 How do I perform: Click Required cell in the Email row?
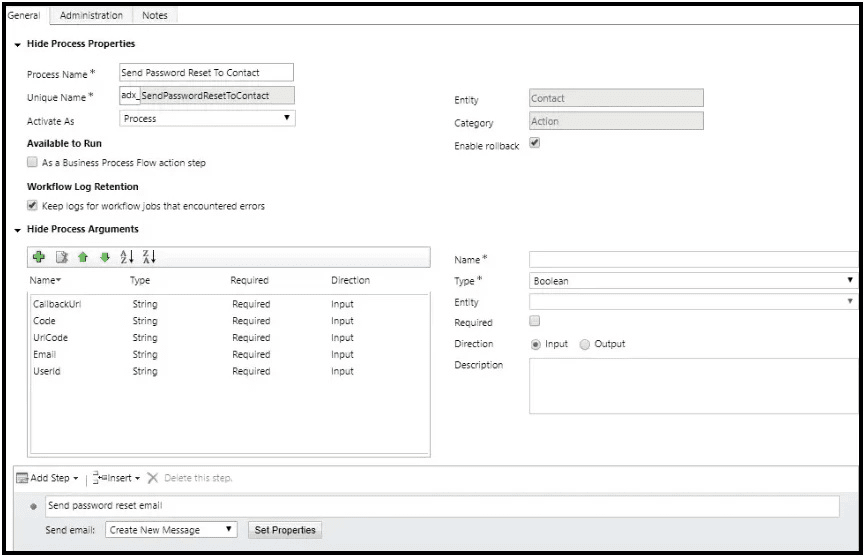click(251, 354)
